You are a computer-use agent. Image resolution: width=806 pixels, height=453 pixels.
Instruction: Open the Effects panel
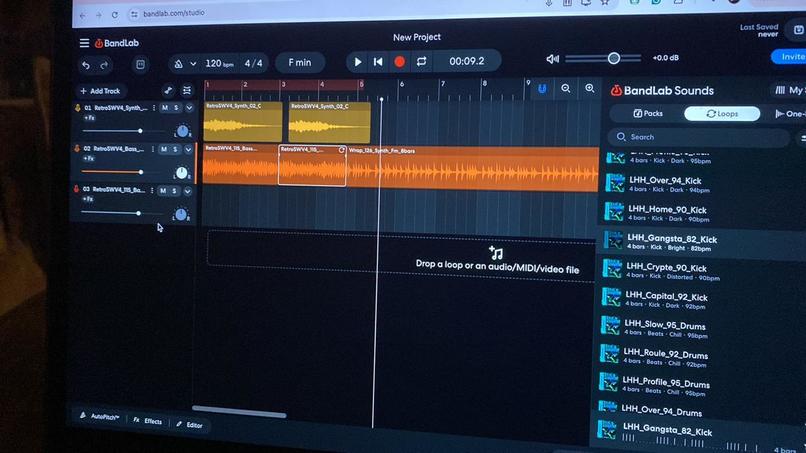click(x=148, y=421)
